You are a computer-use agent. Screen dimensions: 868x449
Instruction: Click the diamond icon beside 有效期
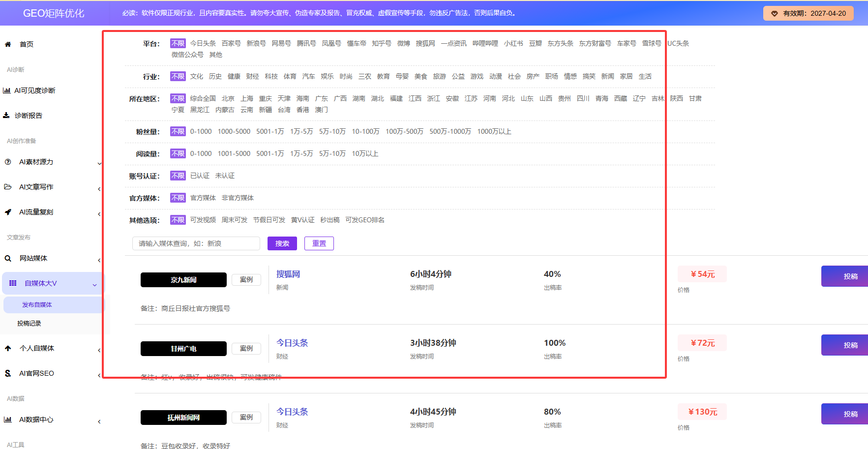[775, 14]
